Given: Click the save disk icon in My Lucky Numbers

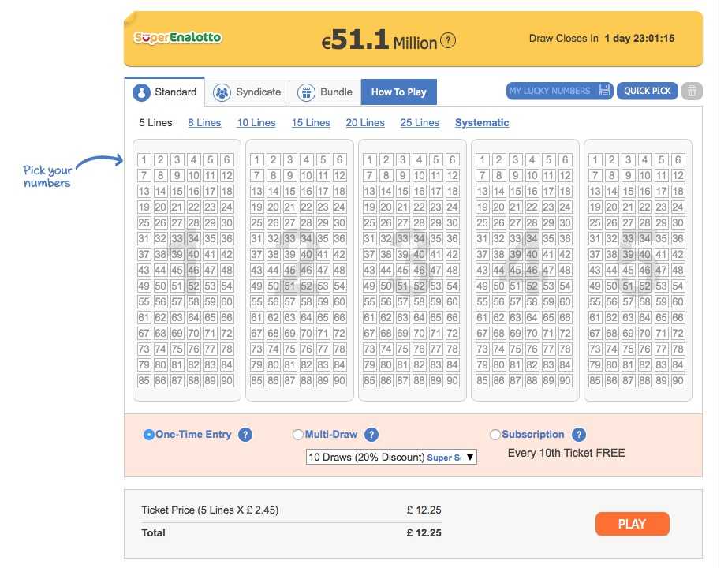Looking at the screenshot, I should (604, 90).
